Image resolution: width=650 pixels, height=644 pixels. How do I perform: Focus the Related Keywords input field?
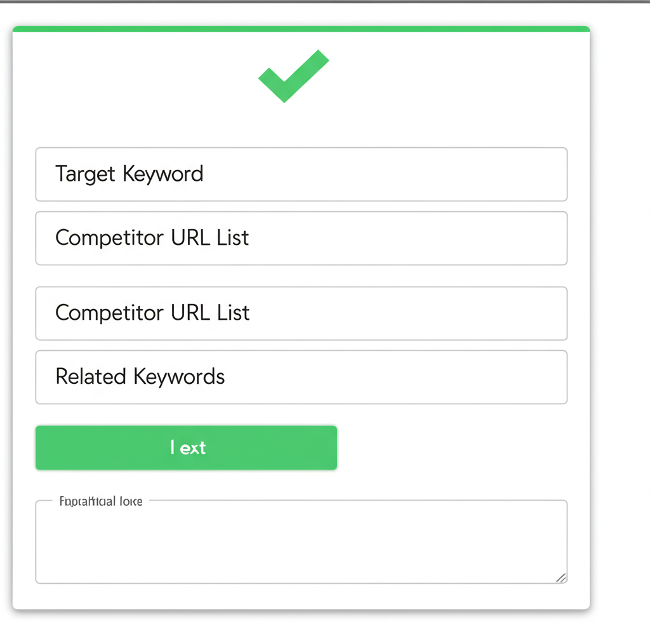click(x=301, y=377)
